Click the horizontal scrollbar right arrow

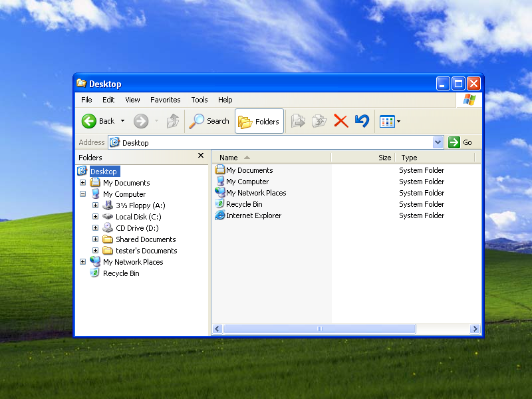pyautogui.click(x=475, y=329)
